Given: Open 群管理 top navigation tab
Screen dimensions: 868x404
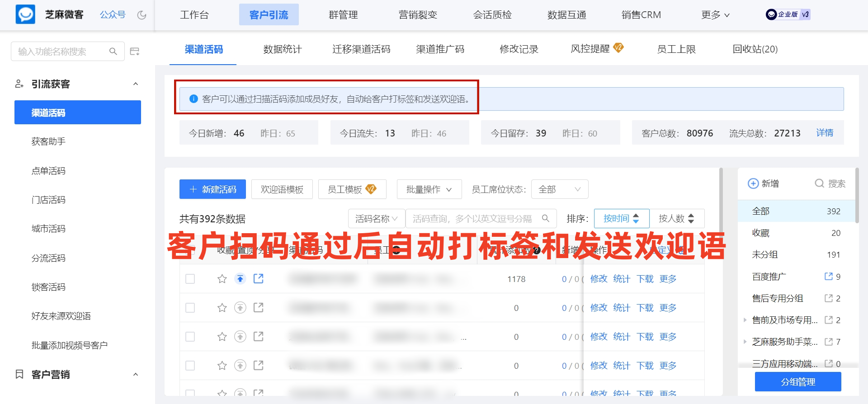Looking at the screenshot, I should click(343, 15).
